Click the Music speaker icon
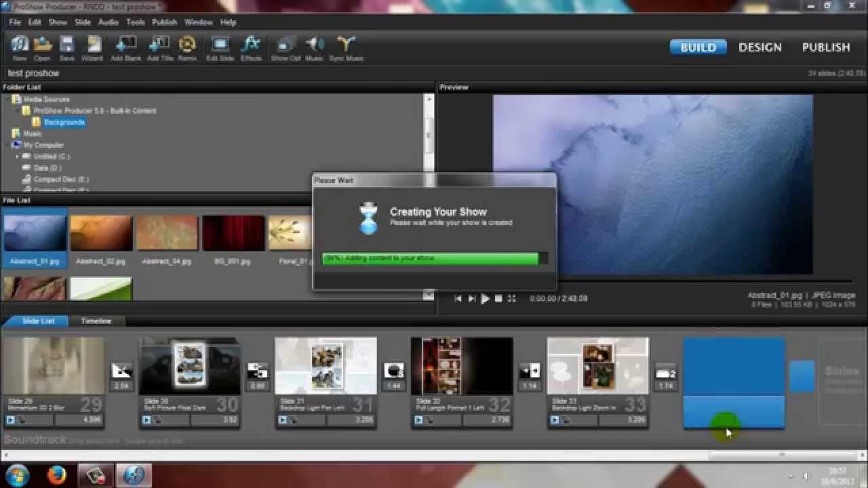The image size is (868, 488). pyautogui.click(x=315, y=47)
